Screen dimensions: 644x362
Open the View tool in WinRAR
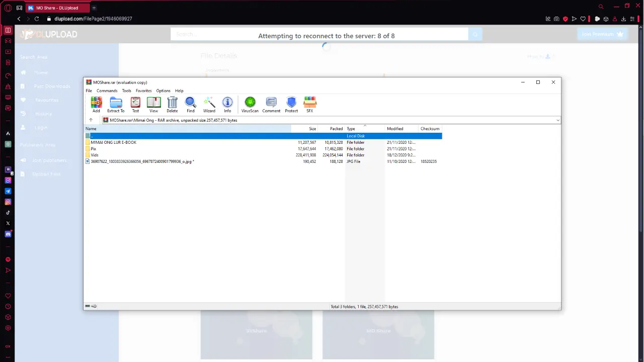click(153, 105)
